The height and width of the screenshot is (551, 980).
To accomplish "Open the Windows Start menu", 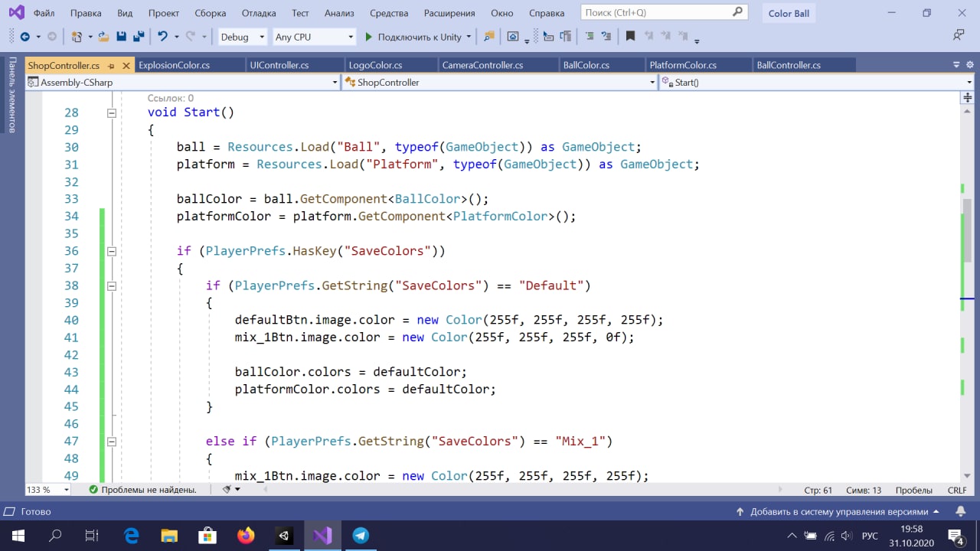I will pos(18,536).
